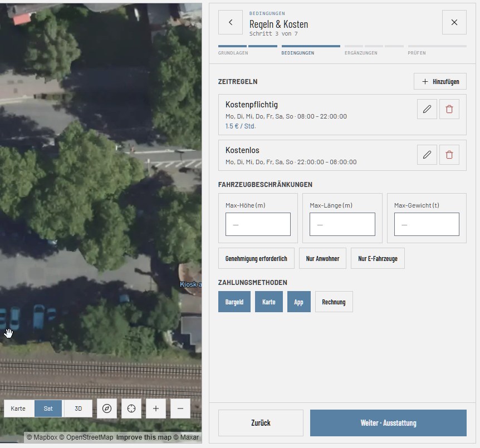Zoom in on the map
The height and width of the screenshot is (448, 480).
(x=156, y=408)
